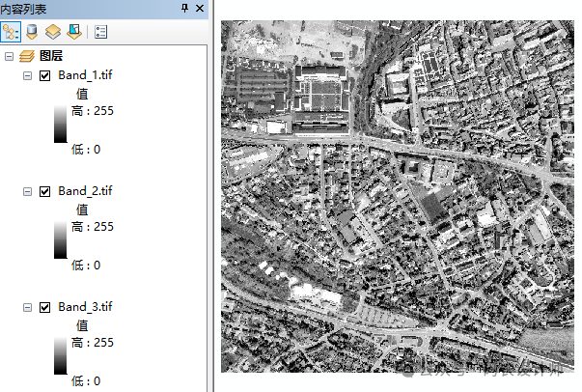Click List By Visibility icon

click(x=53, y=31)
